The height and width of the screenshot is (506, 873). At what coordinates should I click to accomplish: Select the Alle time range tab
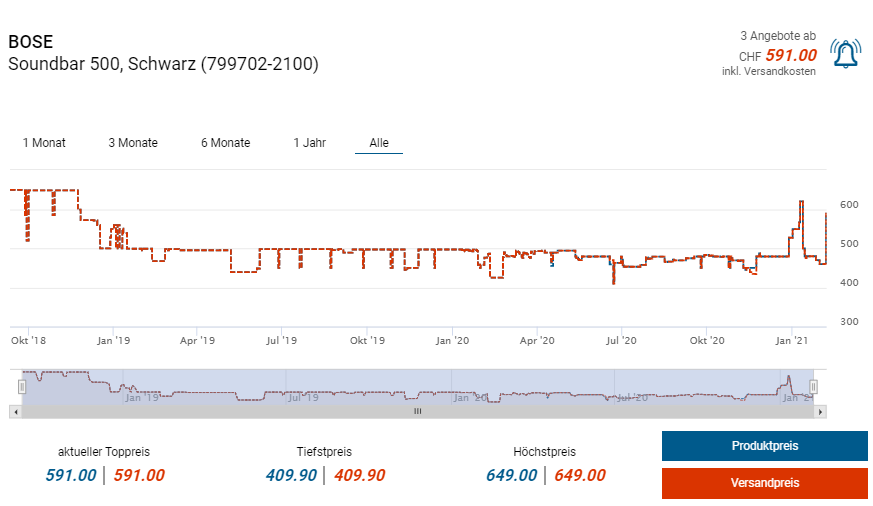pos(379,143)
